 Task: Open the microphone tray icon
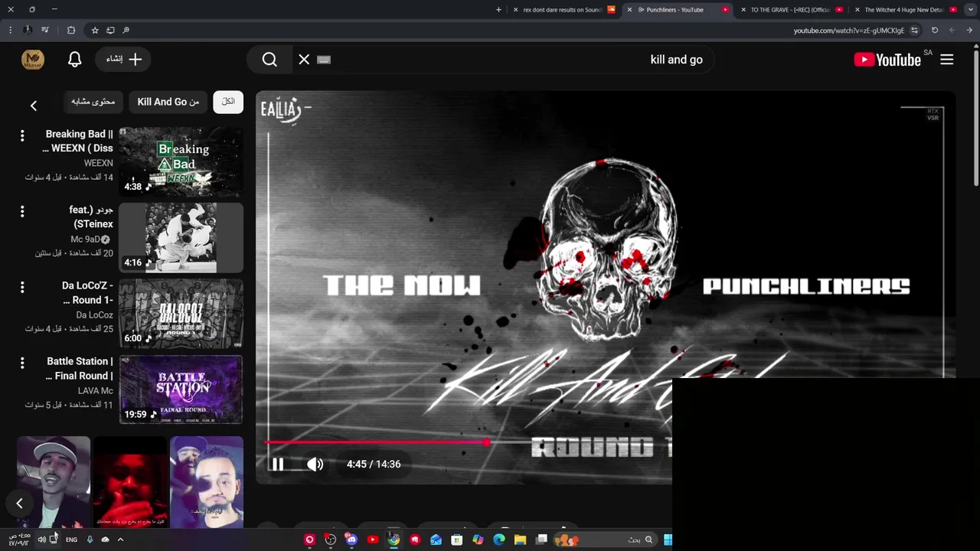[x=90, y=540]
